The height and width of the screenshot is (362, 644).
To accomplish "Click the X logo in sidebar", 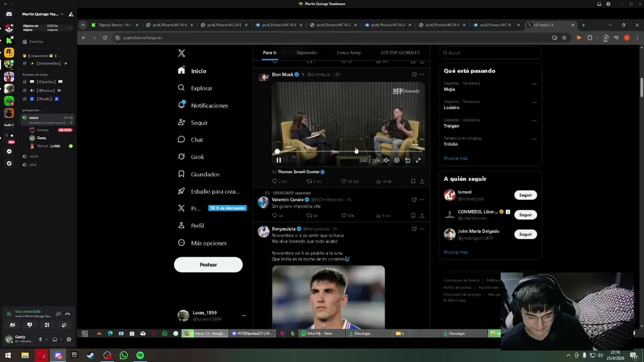I will coord(182,53).
